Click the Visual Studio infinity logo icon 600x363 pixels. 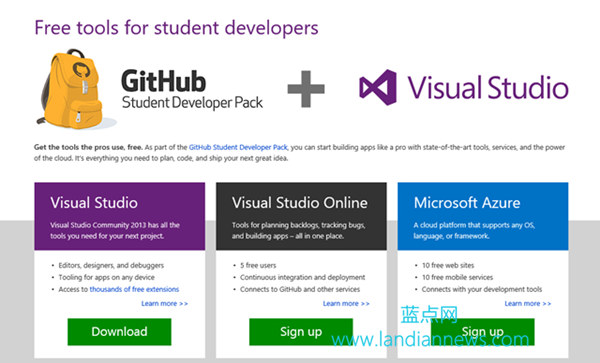click(378, 87)
